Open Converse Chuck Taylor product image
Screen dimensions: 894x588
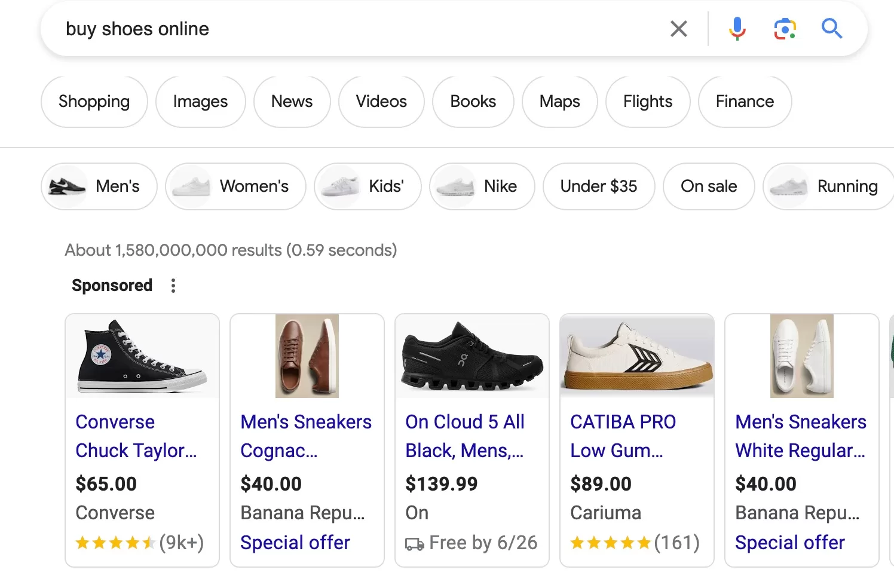click(x=142, y=356)
